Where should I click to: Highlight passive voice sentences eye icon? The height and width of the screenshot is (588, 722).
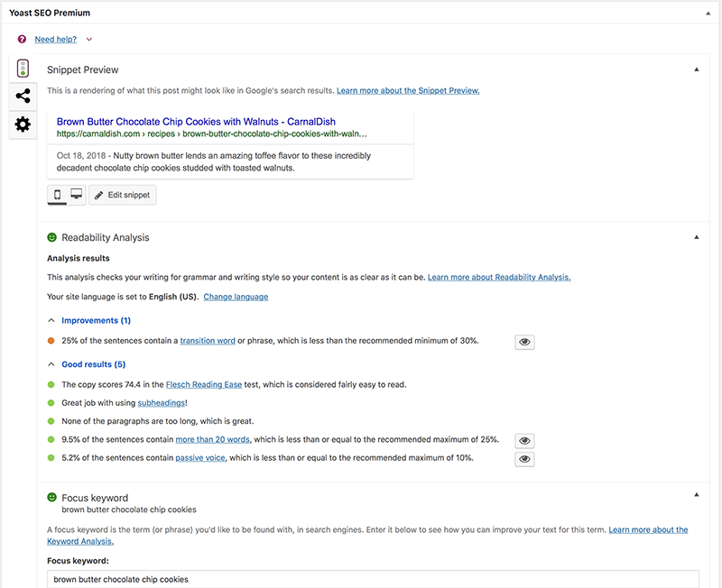pyautogui.click(x=524, y=459)
